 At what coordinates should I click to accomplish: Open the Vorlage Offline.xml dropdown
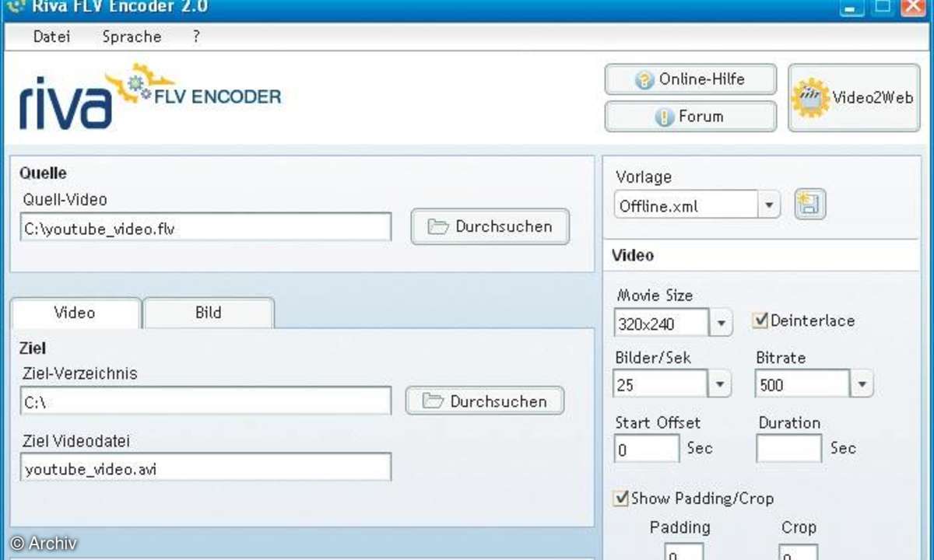tap(768, 206)
